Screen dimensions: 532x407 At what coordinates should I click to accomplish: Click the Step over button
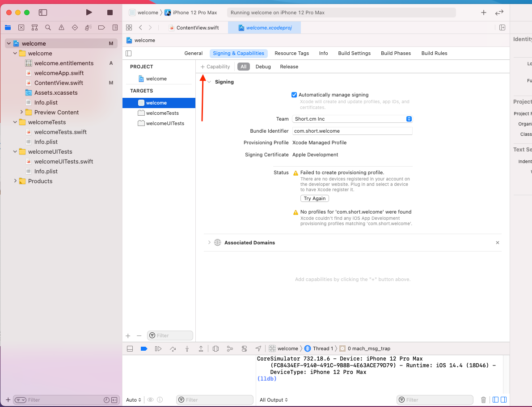tap(173, 348)
